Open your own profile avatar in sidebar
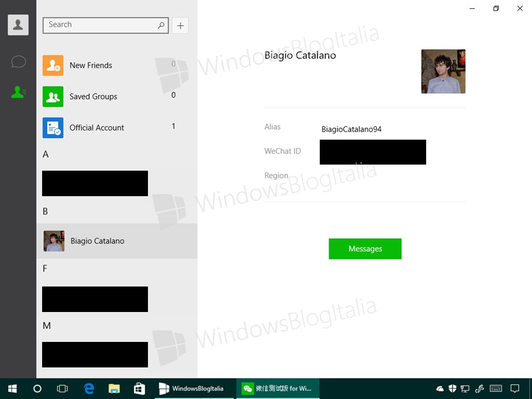This screenshot has height=399, width=532. pos(18,25)
